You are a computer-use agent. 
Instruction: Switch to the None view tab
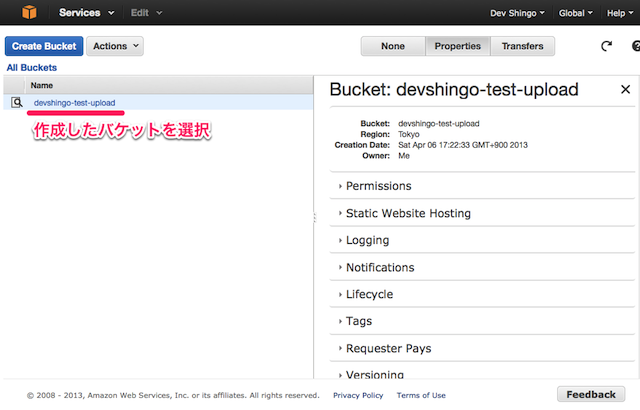click(x=393, y=46)
